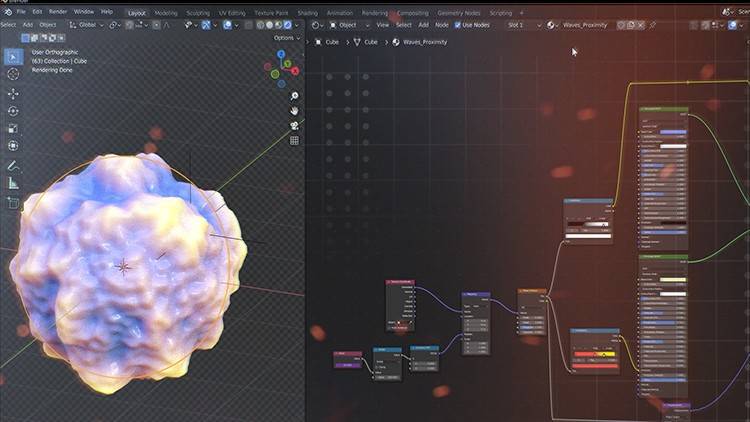Switch perspective/orthographic using grid icon
This screenshot has height=422, width=750.
tap(294, 140)
